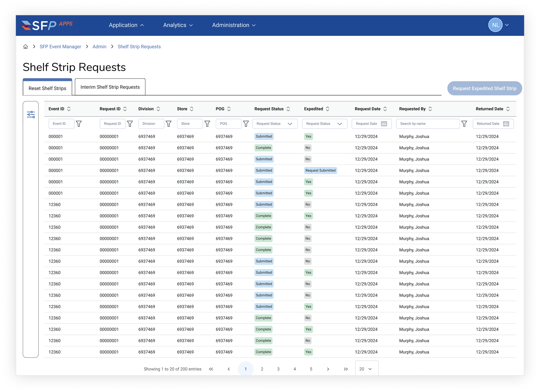Sort by the Event ID column
This screenshot has width=540, height=392.
click(69, 109)
